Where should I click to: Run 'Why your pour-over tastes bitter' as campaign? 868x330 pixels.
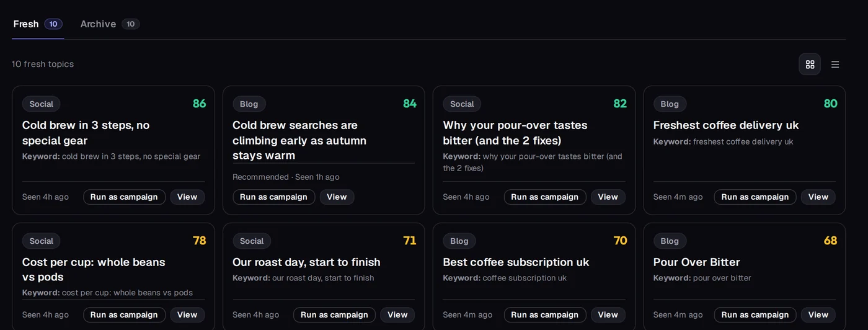pyautogui.click(x=545, y=197)
